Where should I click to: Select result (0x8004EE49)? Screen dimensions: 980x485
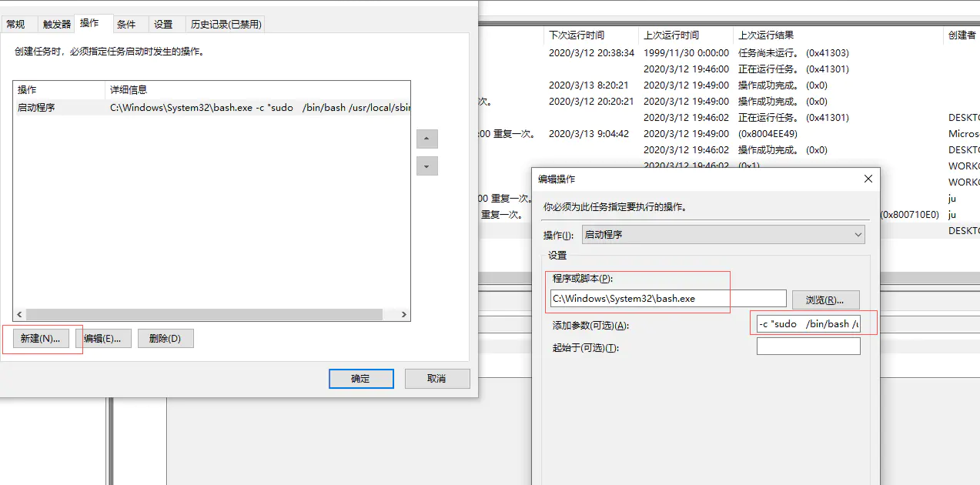coord(768,134)
